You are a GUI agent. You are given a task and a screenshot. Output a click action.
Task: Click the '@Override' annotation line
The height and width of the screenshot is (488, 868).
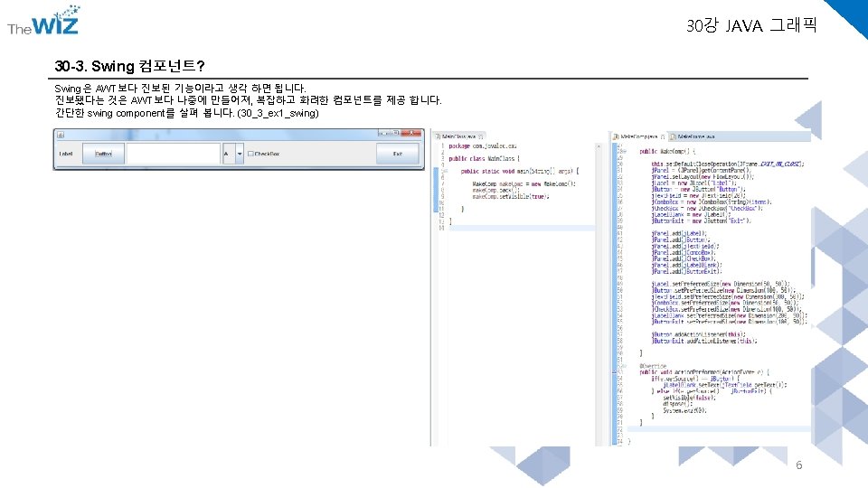pyautogui.click(x=653, y=366)
